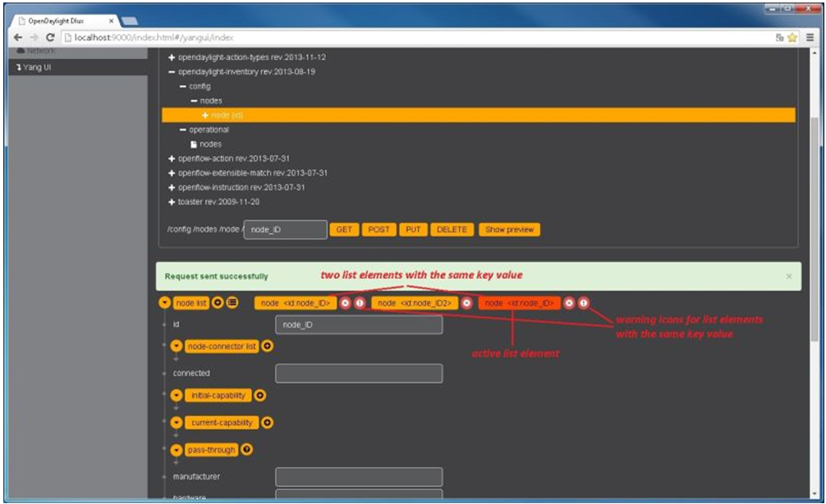This screenshot has width=826, height=504.
Task: Collapse the current-capability section
Action: [x=177, y=423]
